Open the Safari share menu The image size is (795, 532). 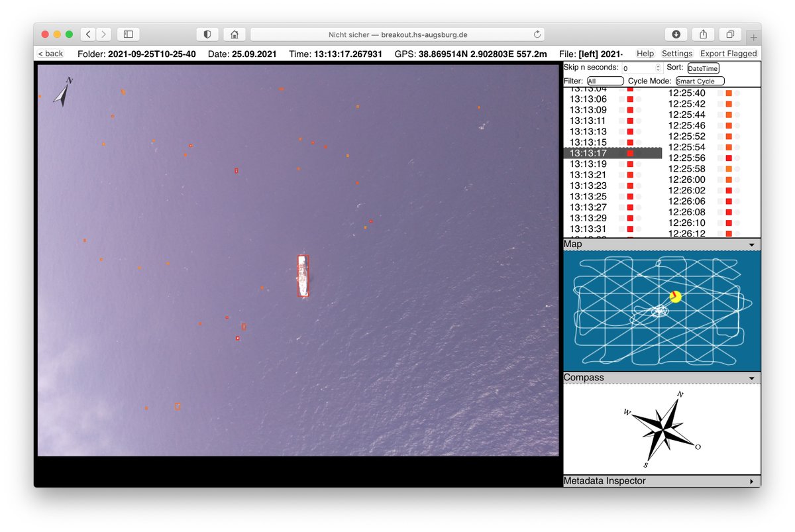(702, 34)
